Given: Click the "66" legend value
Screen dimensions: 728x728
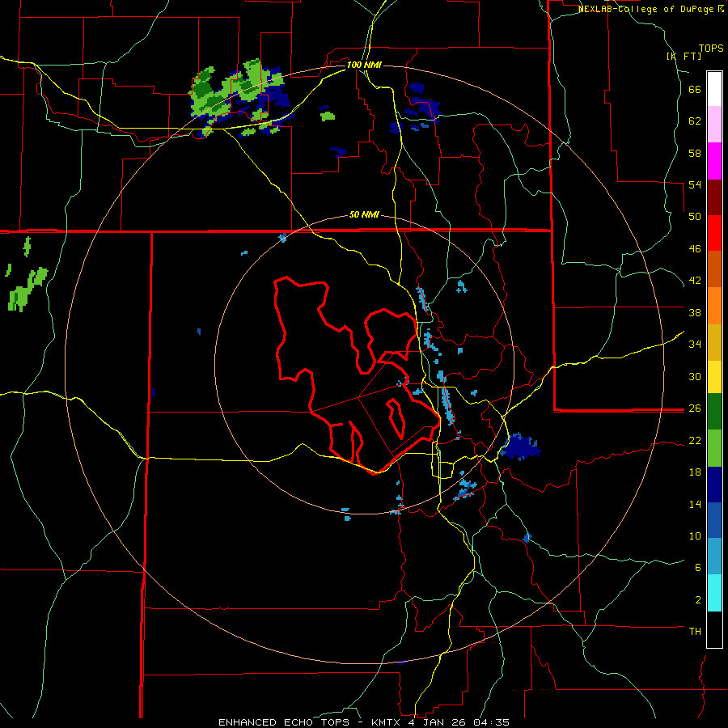Looking at the screenshot, I should pyautogui.click(x=695, y=89).
